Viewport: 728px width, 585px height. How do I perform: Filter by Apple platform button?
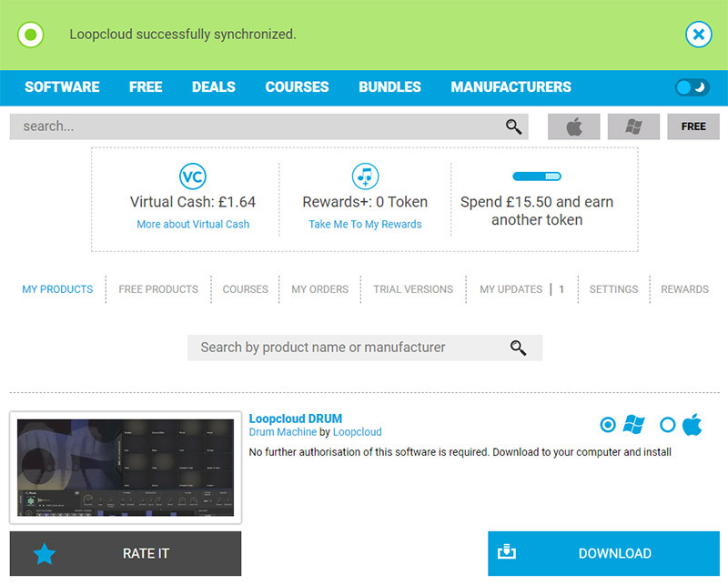(x=574, y=126)
